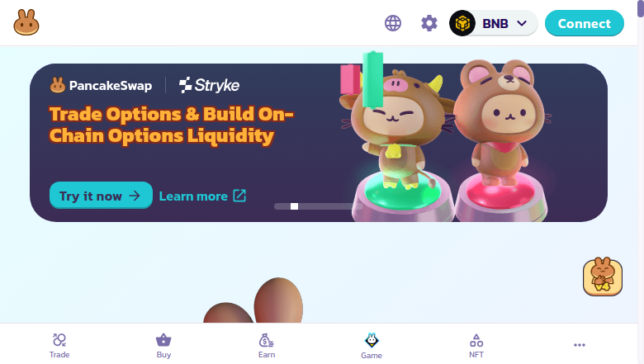The height and width of the screenshot is (364, 644).
Task: Open the NFT tab in bottom navigation
Action: coord(476,346)
